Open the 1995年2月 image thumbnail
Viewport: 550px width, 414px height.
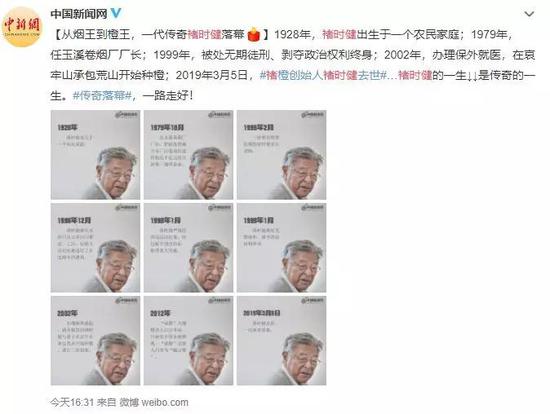point(281,155)
